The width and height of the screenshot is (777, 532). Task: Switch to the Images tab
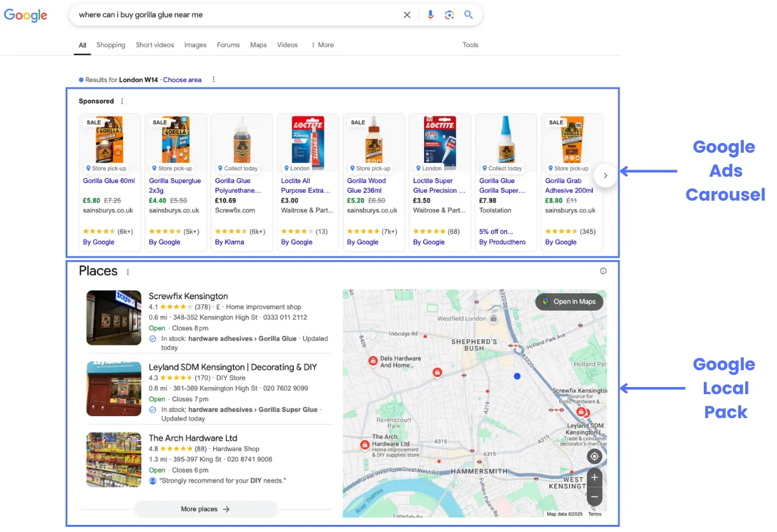pos(196,45)
